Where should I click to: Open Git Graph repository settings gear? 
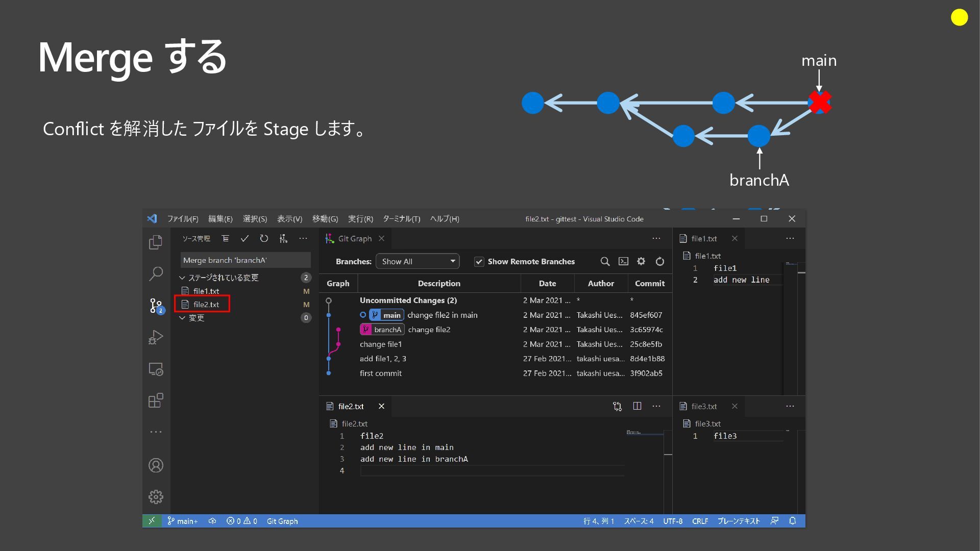[641, 261]
